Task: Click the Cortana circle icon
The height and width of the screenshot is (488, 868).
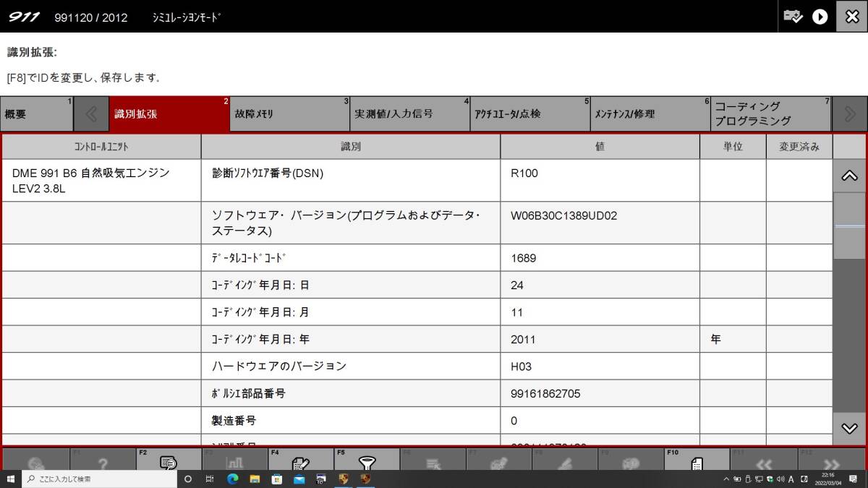Action: click(188, 479)
